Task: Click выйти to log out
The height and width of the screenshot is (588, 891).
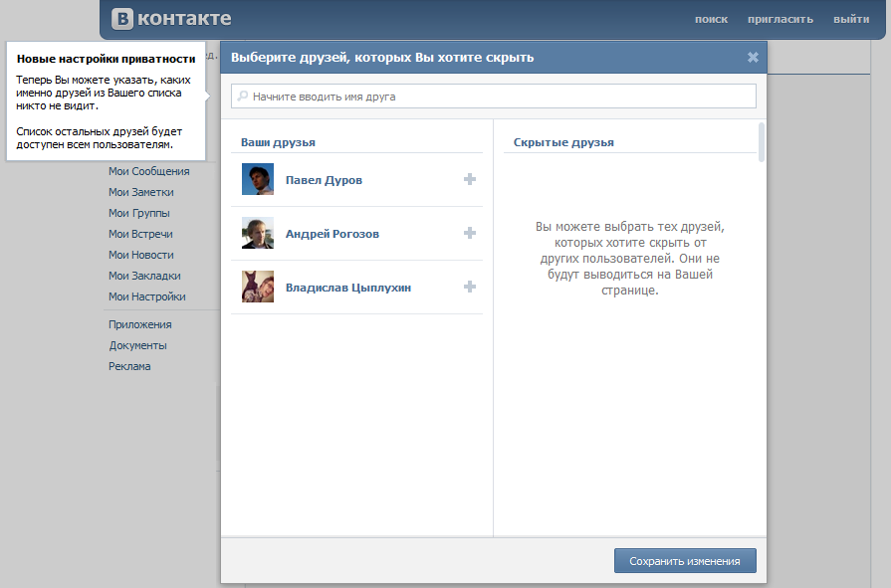Action: pyautogui.click(x=851, y=19)
